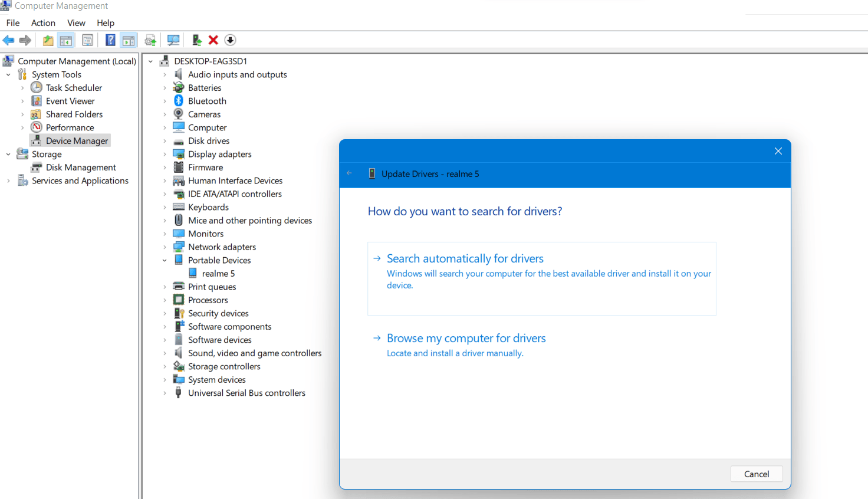Open the Help menu
Screen dimensions: 868x499
point(106,23)
